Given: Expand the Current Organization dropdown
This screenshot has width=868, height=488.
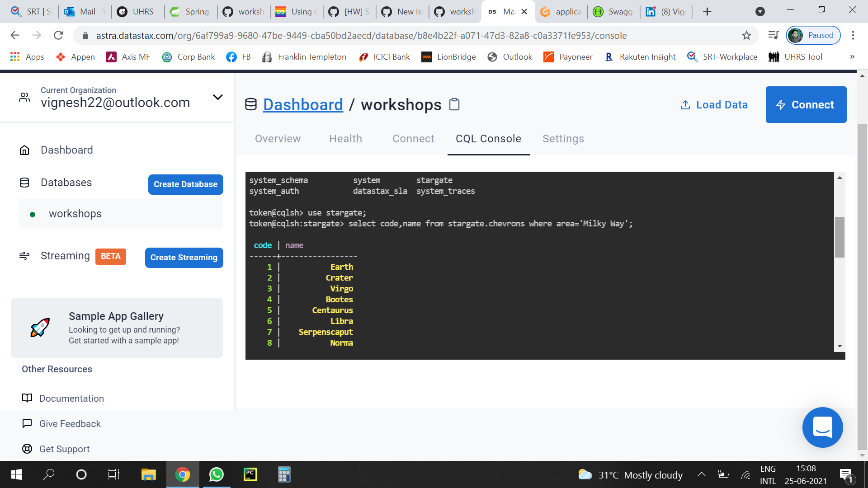Looking at the screenshot, I should point(217,97).
